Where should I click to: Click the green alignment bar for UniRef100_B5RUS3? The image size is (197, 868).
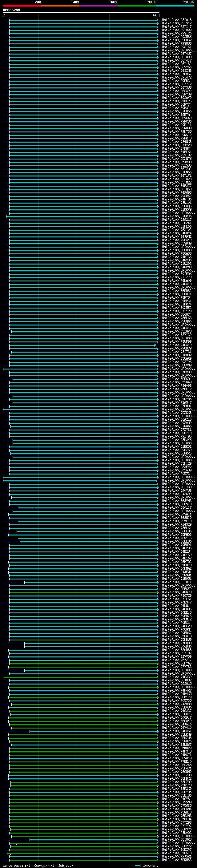84,860
